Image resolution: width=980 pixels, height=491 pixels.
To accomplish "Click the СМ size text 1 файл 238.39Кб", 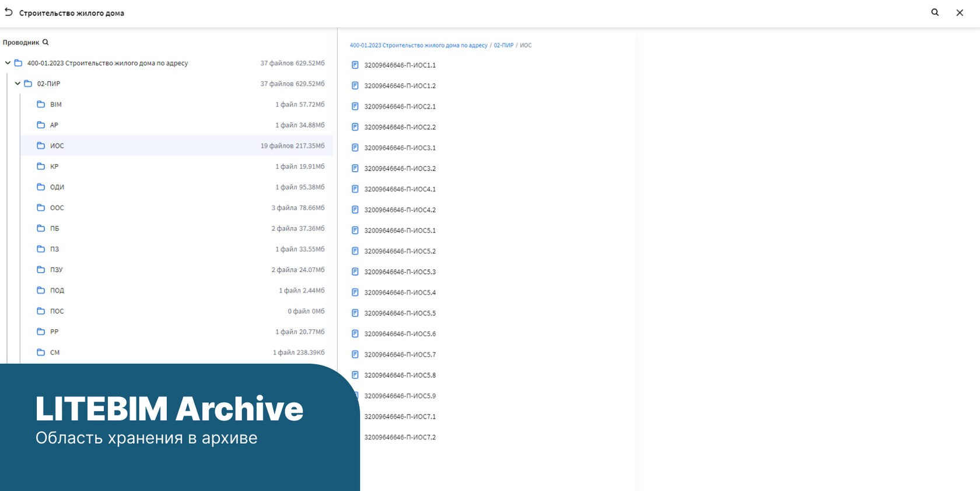I will point(299,353).
